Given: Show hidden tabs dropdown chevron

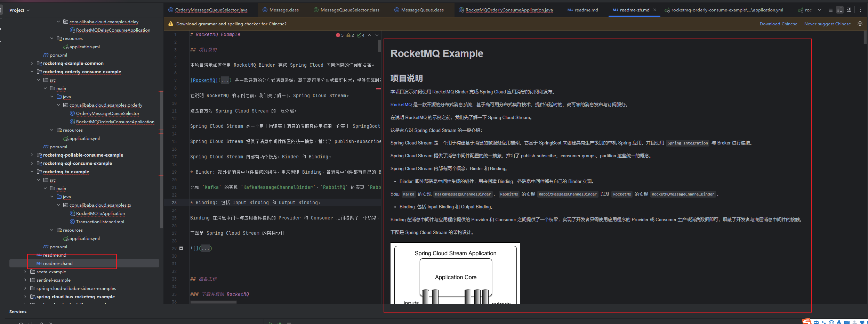Looking at the screenshot, I should click(819, 10).
